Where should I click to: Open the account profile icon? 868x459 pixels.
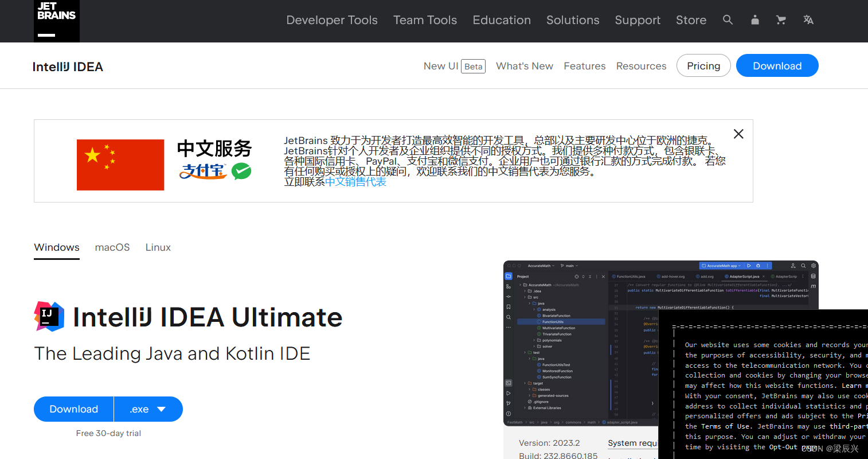pos(755,20)
